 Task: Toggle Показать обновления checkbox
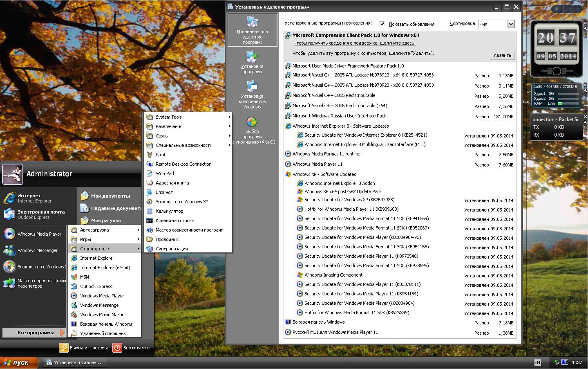382,24
